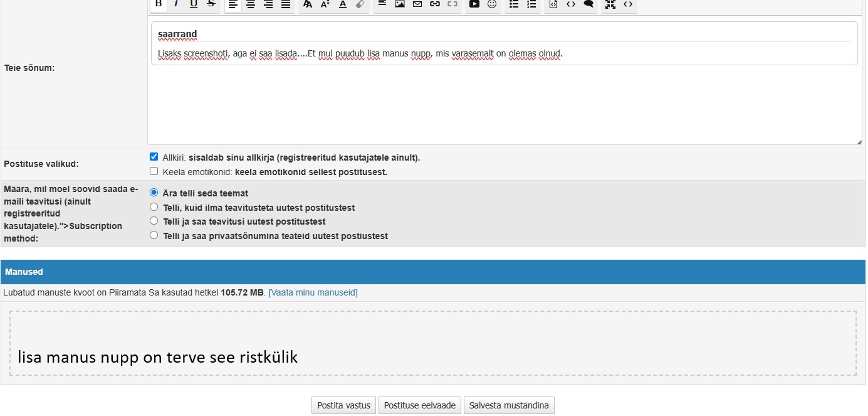Toggle bold formatting in editor toolbar
The image size is (868, 416).
tap(159, 4)
